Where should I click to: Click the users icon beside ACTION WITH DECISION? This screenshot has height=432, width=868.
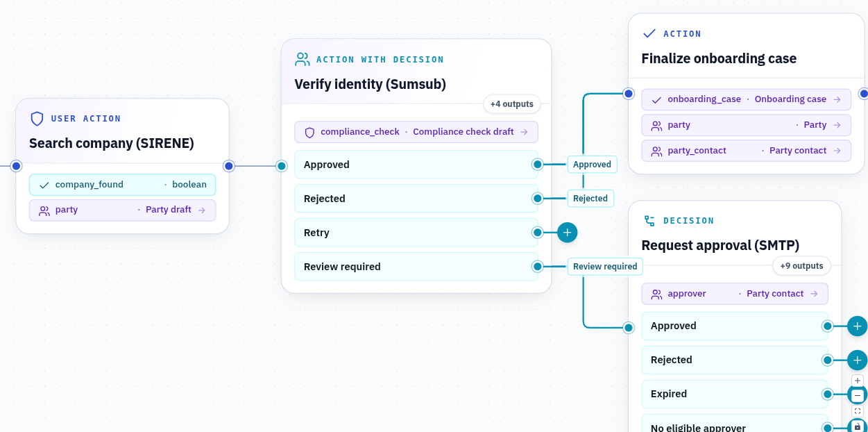pos(303,60)
